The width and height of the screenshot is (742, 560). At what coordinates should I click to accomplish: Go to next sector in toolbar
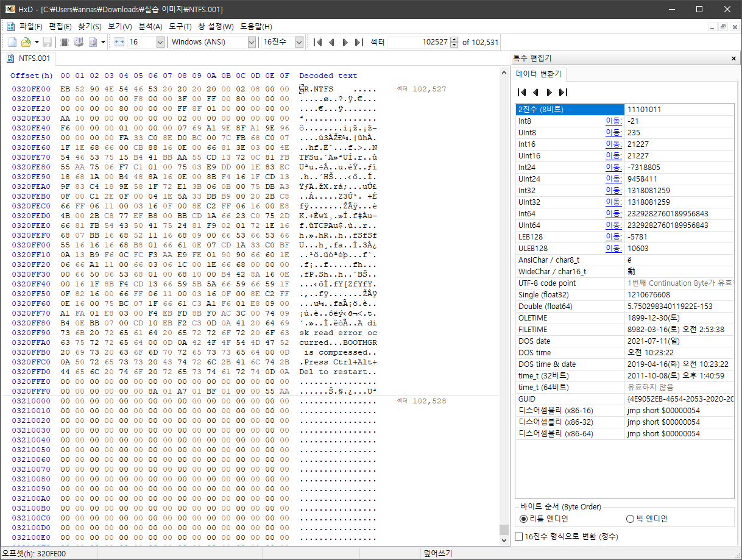tap(345, 42)
